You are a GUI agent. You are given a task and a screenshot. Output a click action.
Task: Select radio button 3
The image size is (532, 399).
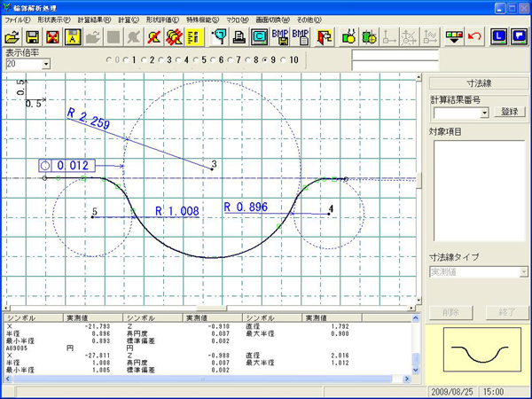[x=161, y=60]
